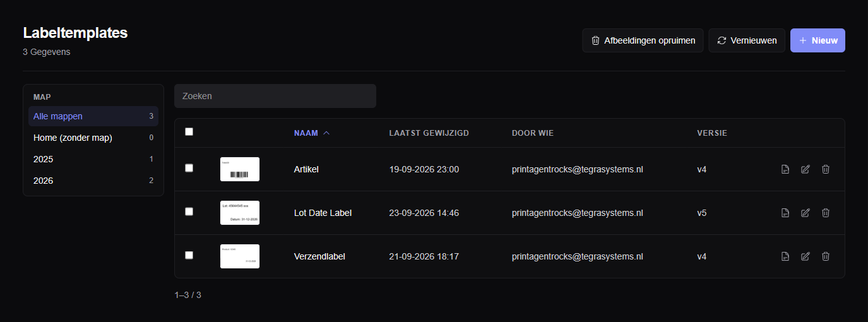The width and height of the screenshot is (868, 322).
Task: Sort by LAATST GEWIJZIGD column header
Action: click(x=429, y=133)
